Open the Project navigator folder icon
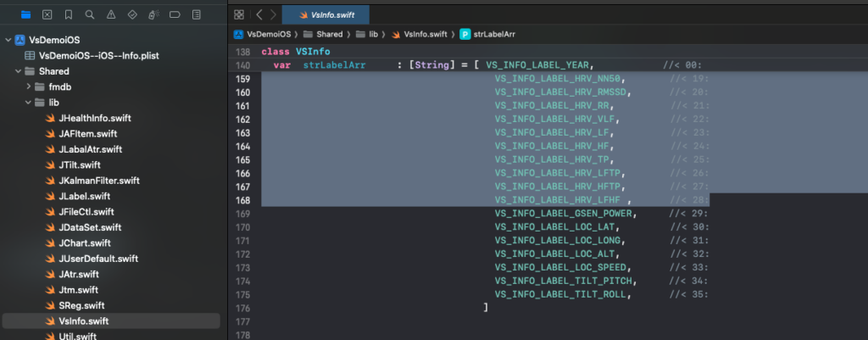Viewport: 868px width, 340px height. click(x=25, y=15)
